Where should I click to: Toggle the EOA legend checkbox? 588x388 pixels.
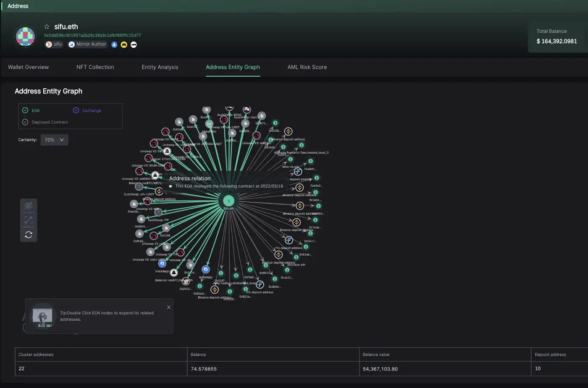tap(25, 110)
